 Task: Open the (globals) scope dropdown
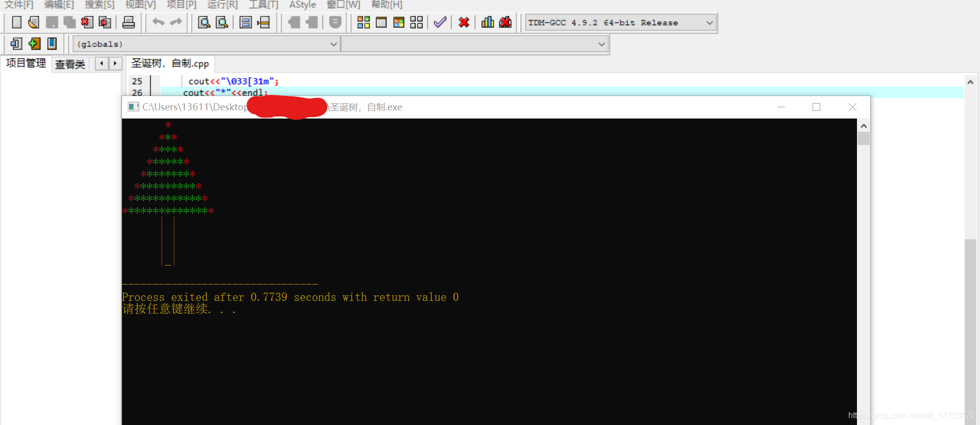coord(206,44)
